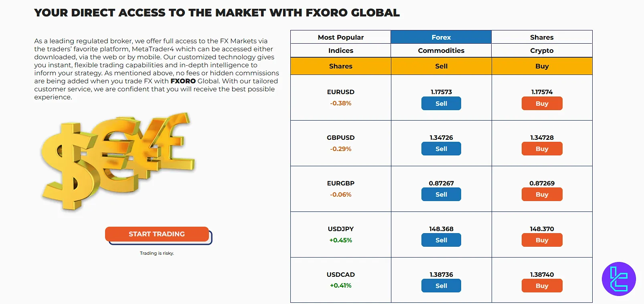
Task: Click Sell for GBPUSD
Action: [441, 149]
